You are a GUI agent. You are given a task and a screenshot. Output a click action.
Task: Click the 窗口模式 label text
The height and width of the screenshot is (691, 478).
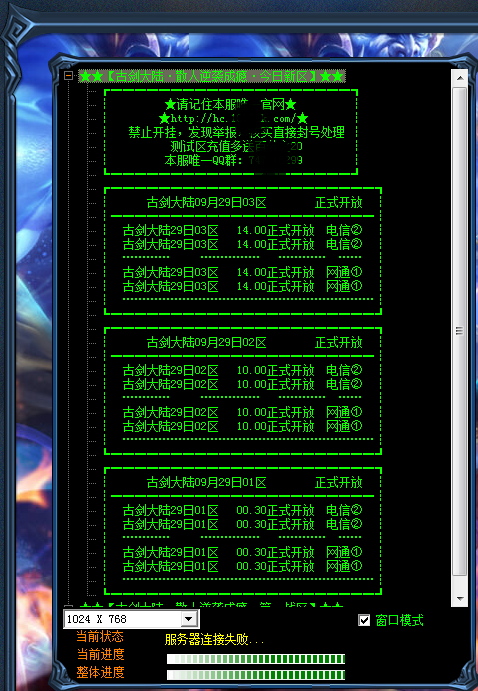point(399,620)
